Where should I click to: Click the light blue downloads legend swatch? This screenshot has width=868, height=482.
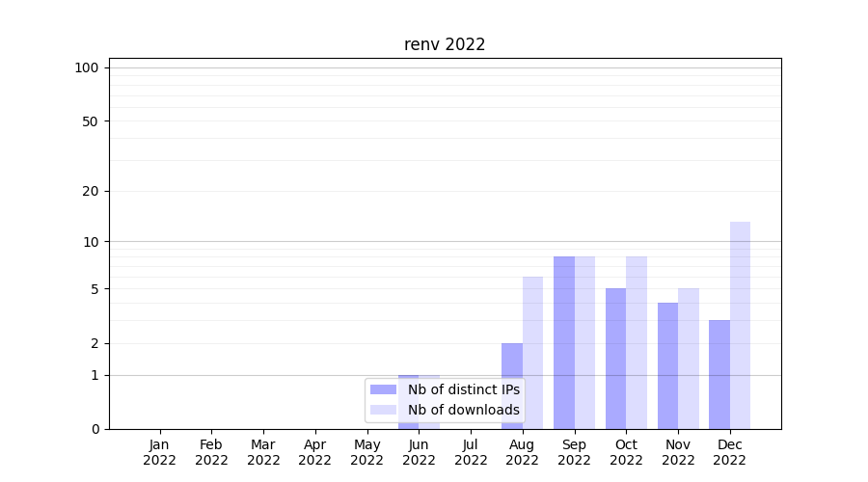[383, 410]
